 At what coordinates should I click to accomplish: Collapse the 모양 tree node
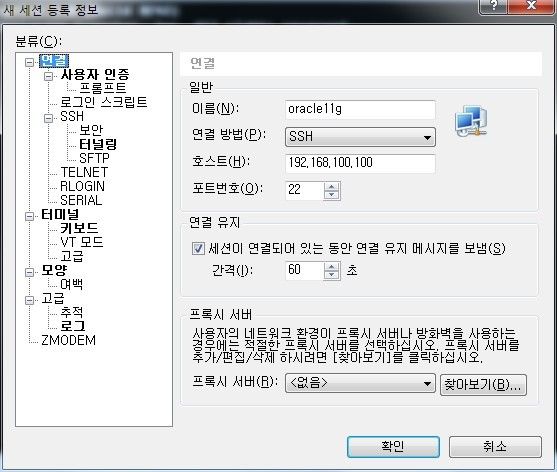pos(29,272)
